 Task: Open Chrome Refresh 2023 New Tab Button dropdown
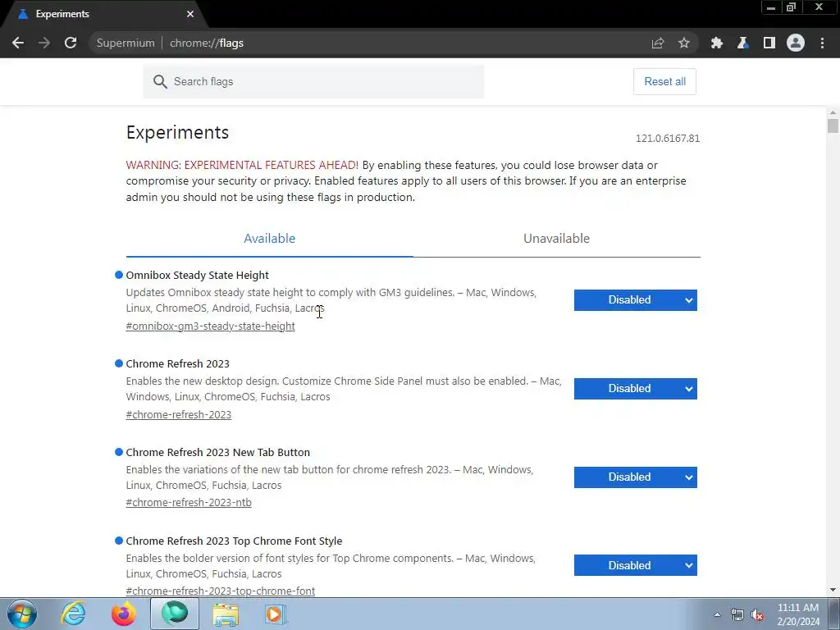pos(636,477)
